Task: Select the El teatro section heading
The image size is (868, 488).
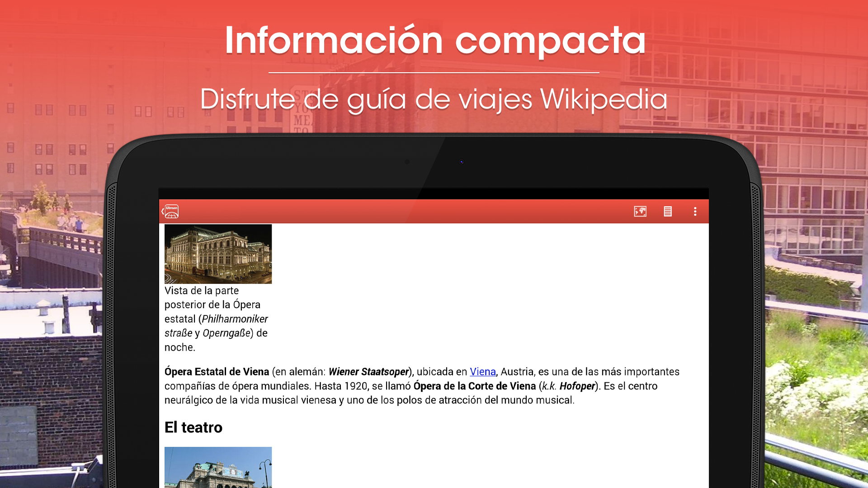Action: [193, 427]
